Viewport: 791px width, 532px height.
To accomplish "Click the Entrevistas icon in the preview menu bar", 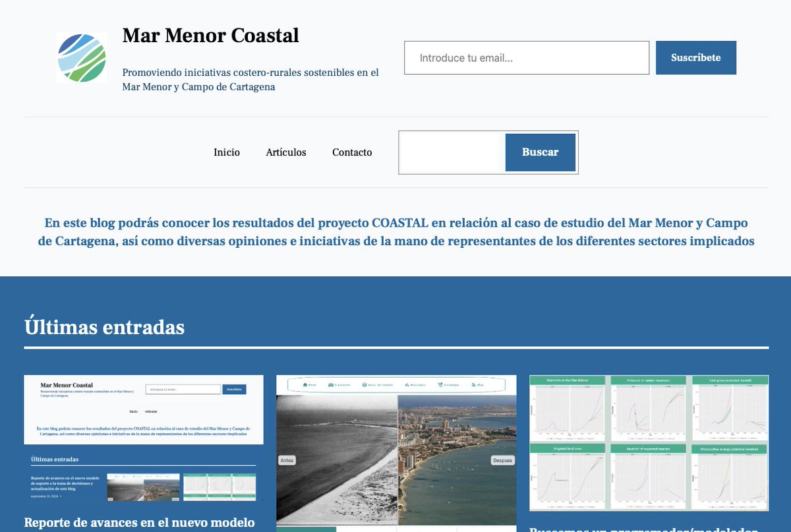I will (440, 384).
